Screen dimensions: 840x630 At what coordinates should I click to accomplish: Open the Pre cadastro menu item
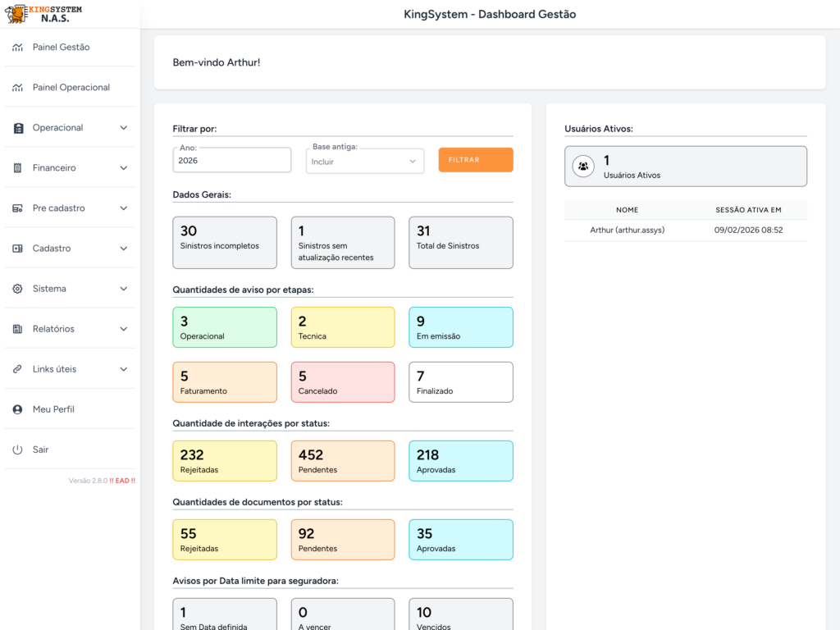tap(59, 208)
